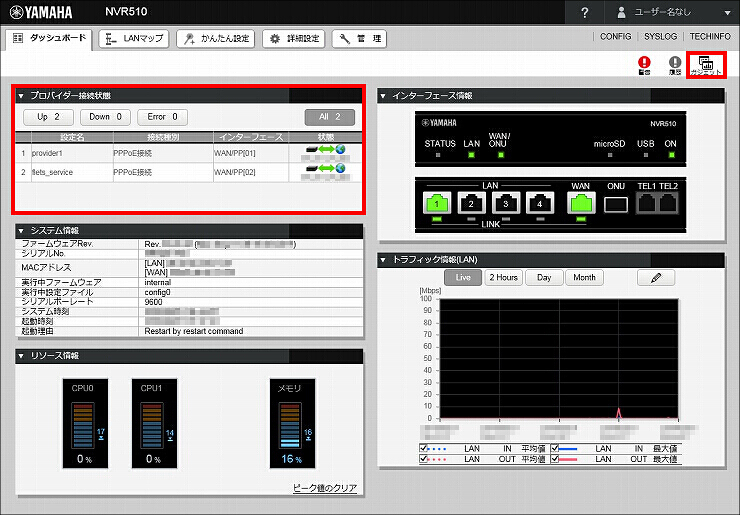Click the CPU1 usage gauge
Screen dimensions: 740x515
(154, 423)
